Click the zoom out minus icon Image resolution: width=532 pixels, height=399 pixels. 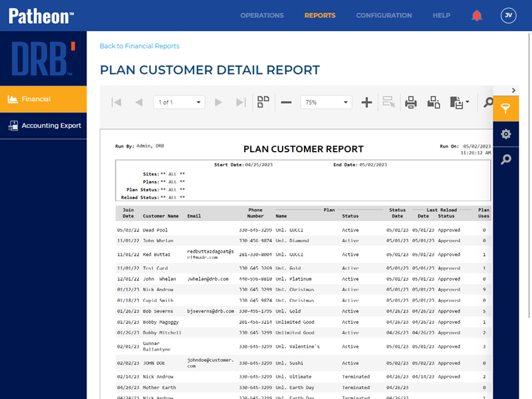[286, 102]
